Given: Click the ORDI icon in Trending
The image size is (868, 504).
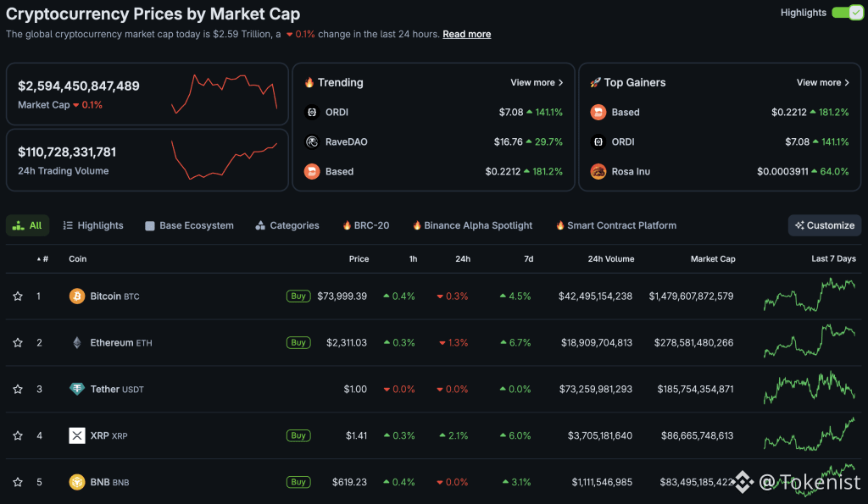Looking at the screenshot, I should coord(312,112).
